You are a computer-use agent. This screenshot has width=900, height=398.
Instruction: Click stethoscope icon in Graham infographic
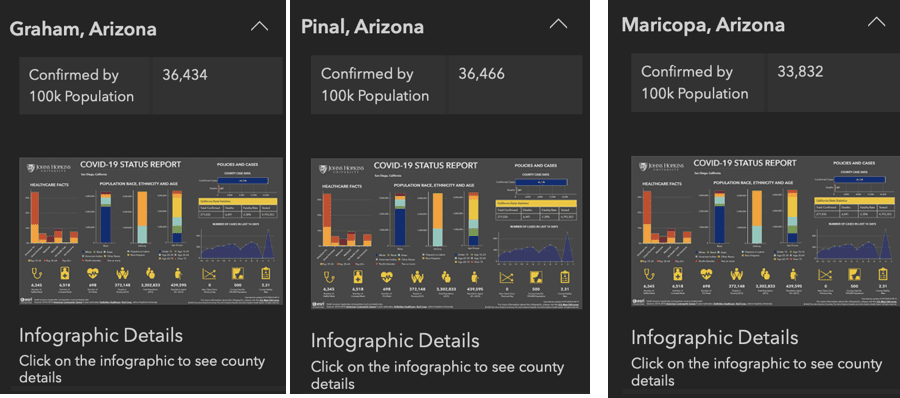37,273
